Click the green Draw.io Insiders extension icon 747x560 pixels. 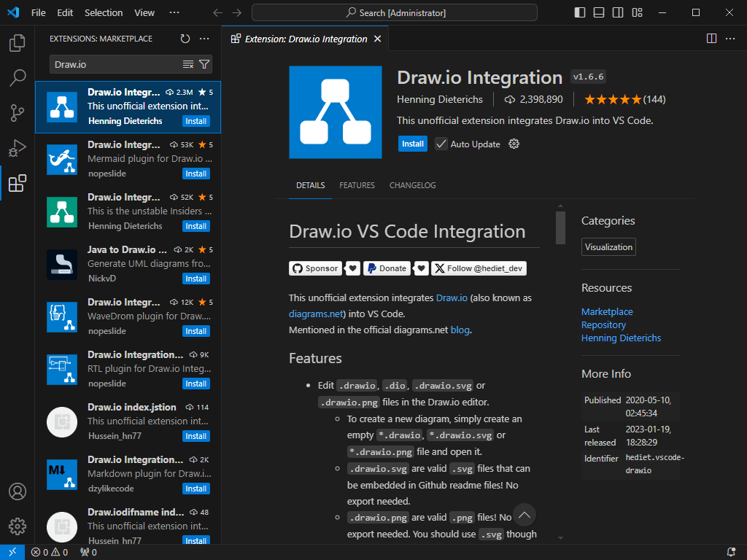(x=62, y=212)
